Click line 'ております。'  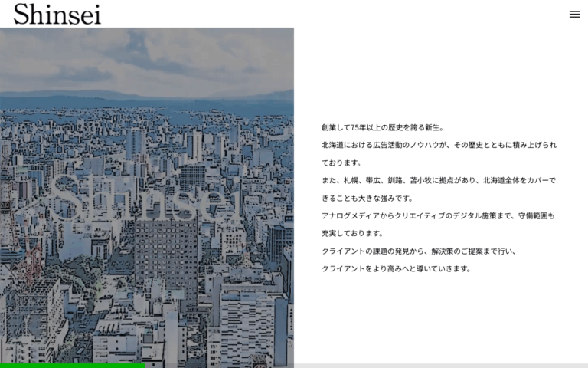pos(341,163)
